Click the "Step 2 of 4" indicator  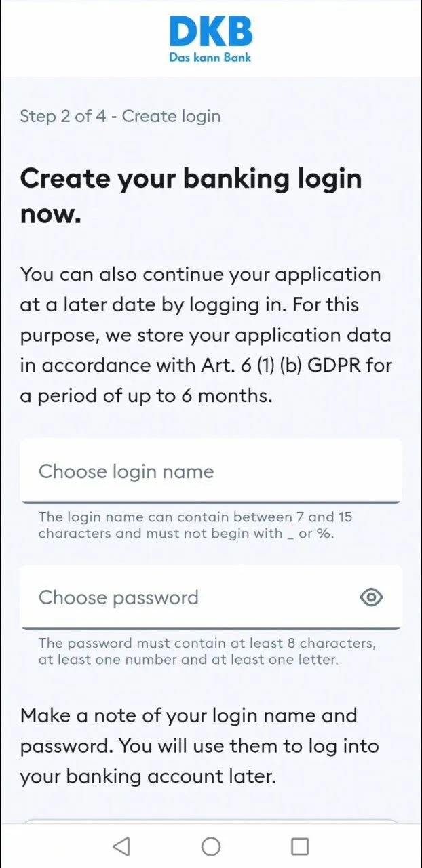click(62, 116)
